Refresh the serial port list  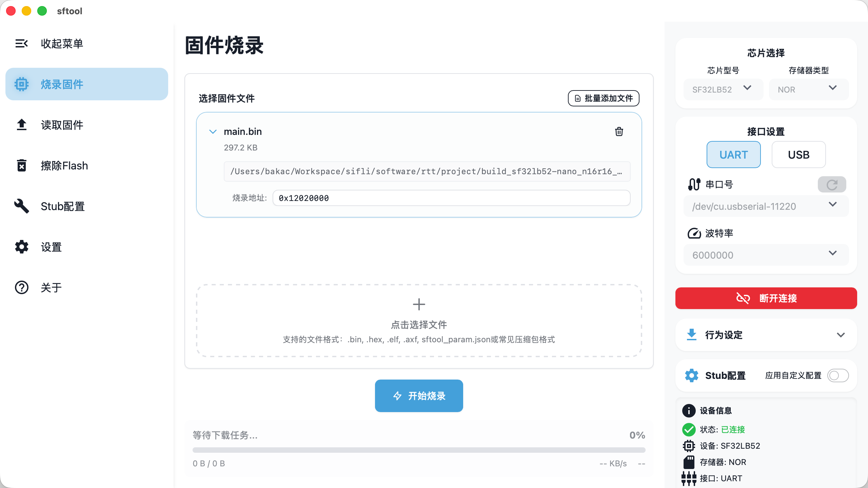tap(831, 184)
